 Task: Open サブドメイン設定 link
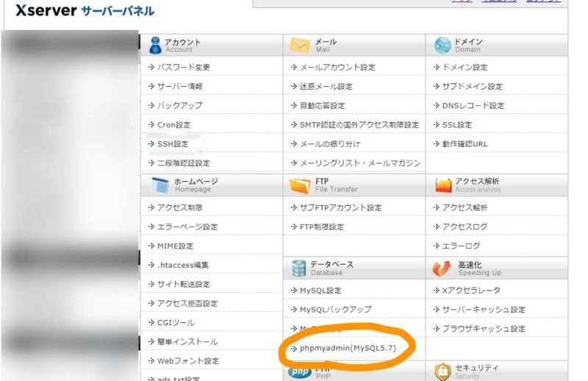[x=472, y=86]
